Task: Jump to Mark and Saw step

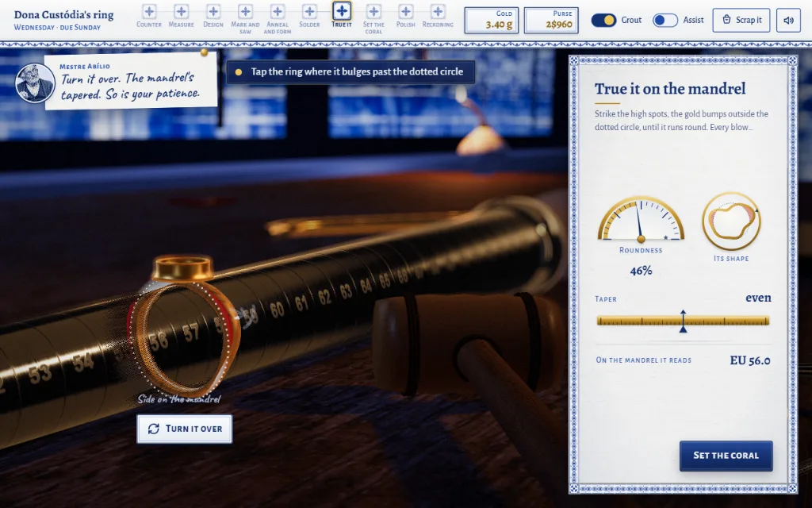Action: [246, 11]
